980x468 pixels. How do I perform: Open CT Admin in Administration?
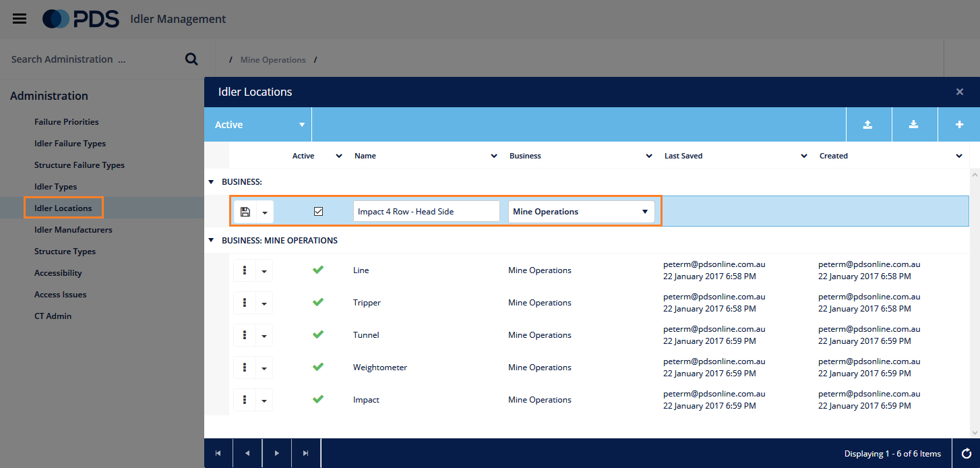click(53, 316)
